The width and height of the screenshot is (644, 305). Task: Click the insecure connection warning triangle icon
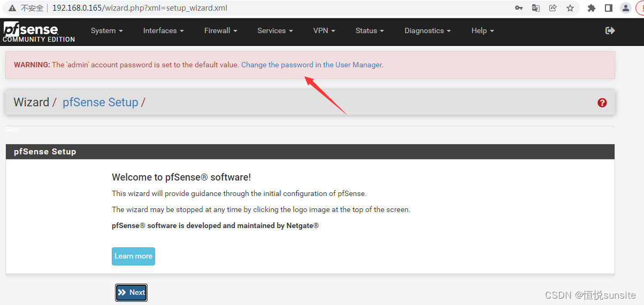pyautogui.click(x=12, y=8)
